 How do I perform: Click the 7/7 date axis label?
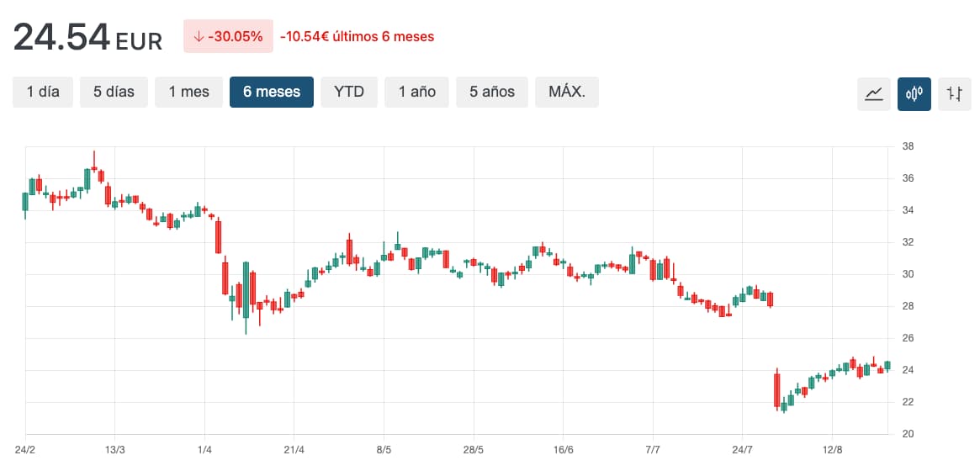coord(653,450)
